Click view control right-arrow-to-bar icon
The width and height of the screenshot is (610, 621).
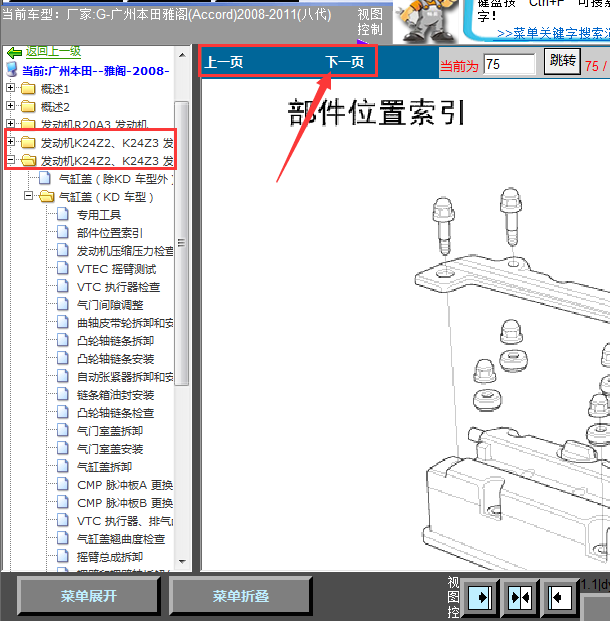(481, 598)
